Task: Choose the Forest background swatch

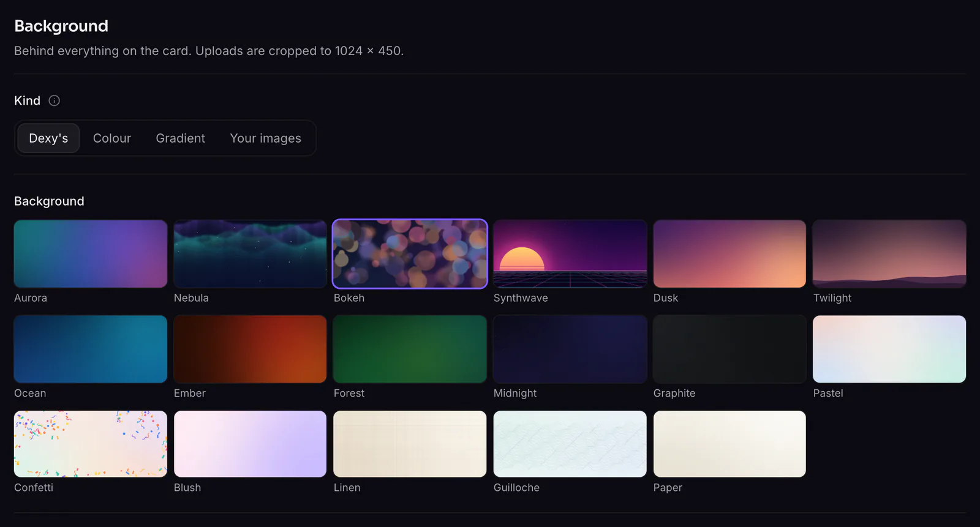Action: click(x=410, y=349)
